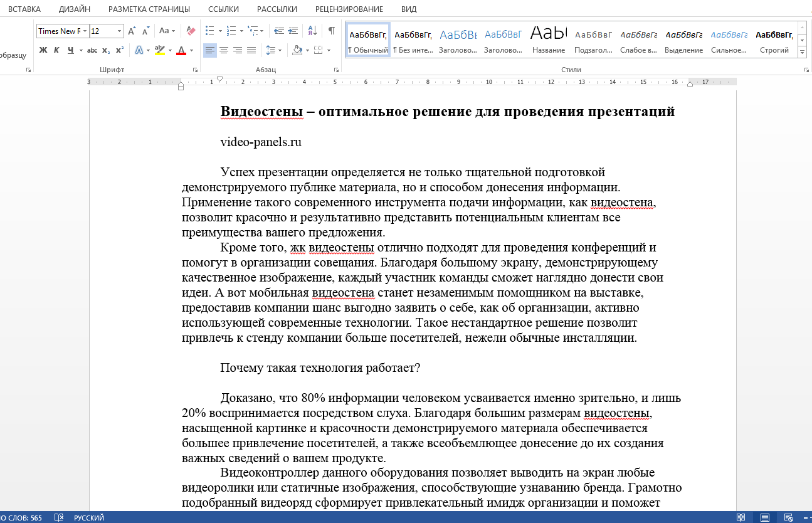Apply text effects with the outlined A icon
Image resolution: width=812 pixels, height=523 pixels.
[139, 50]
